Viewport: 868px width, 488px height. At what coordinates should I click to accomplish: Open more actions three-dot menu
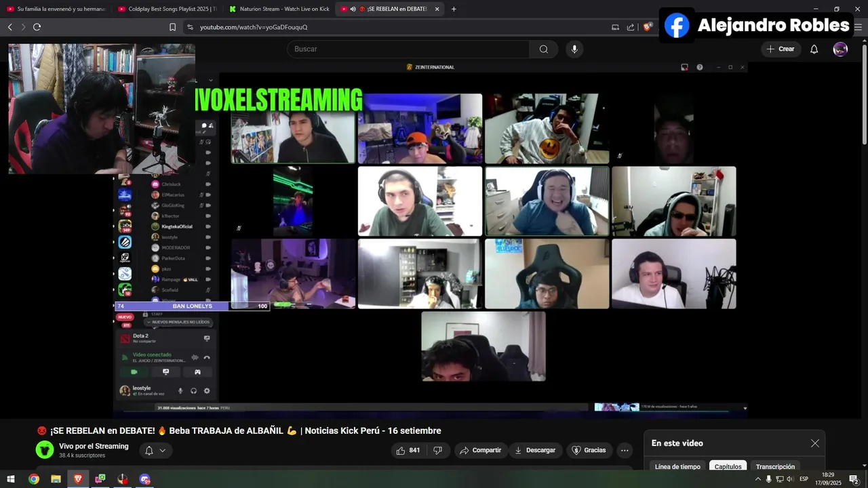(x=625, y=450)
